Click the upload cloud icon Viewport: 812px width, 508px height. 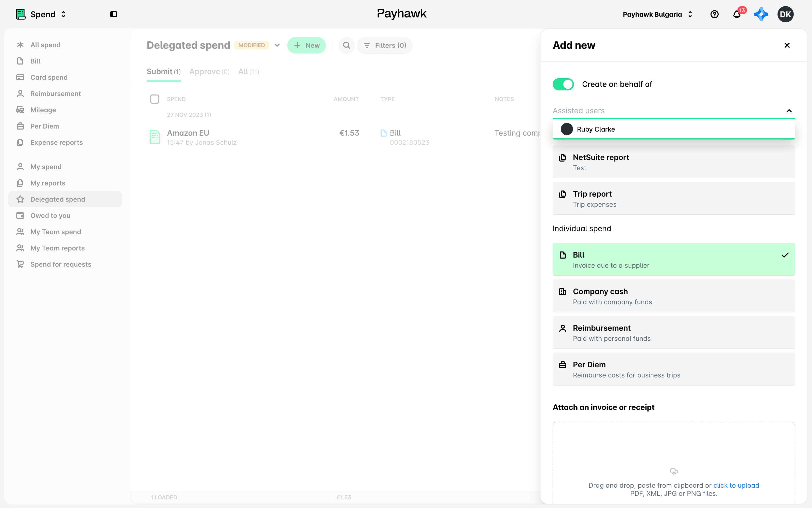tap(674, 471)
